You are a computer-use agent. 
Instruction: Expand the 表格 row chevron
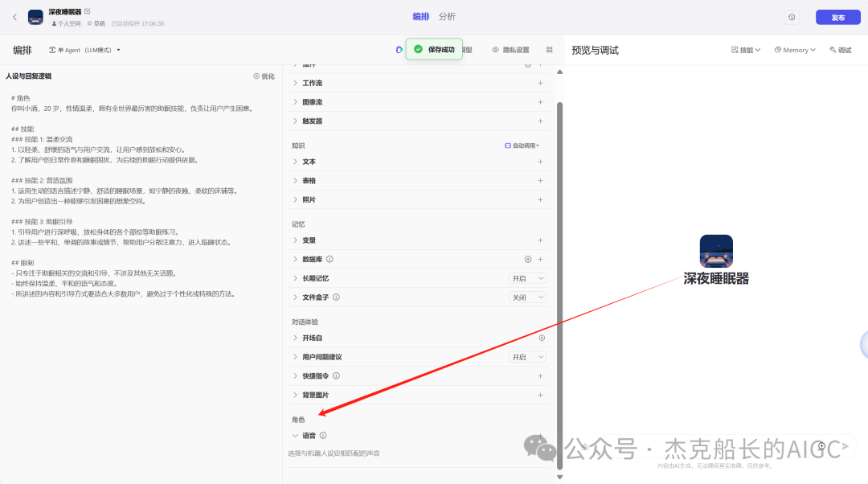click(295, 181)
